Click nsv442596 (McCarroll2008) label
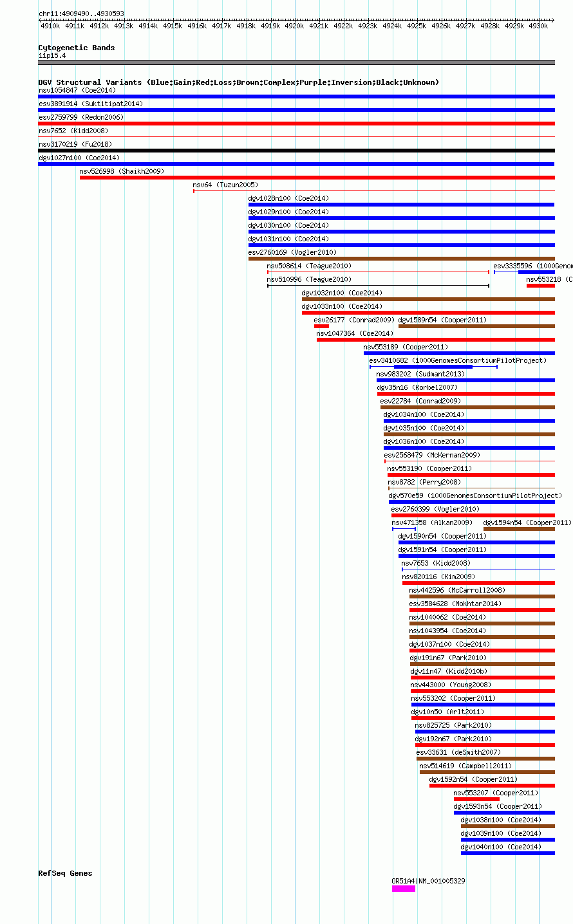Image resolution: width=573 pixels, height=924 pixels. pyautogui.click(x=457, y=590)
